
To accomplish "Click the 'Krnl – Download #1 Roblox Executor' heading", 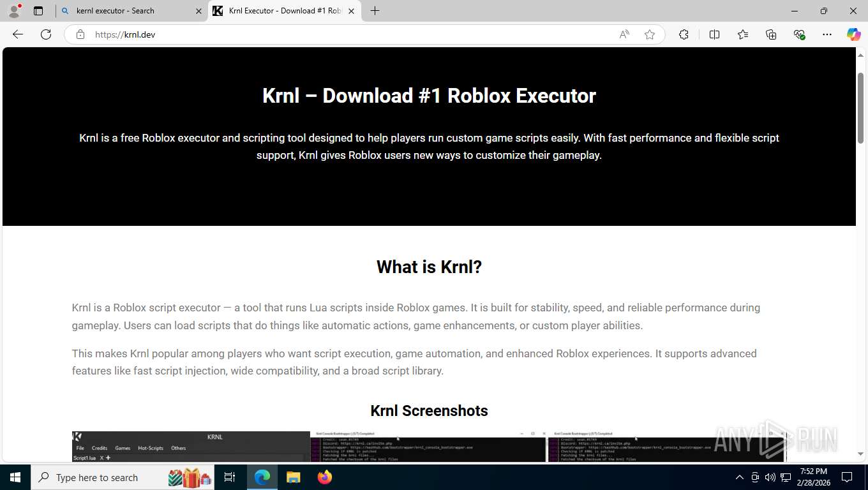I will 429,96.
